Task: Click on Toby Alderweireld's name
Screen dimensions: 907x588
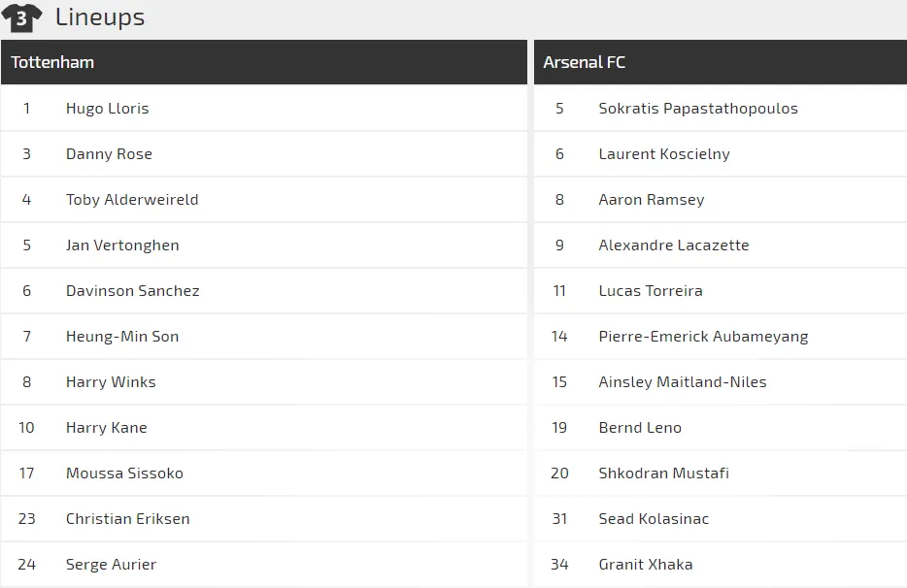Action: [x=132, y=200]
